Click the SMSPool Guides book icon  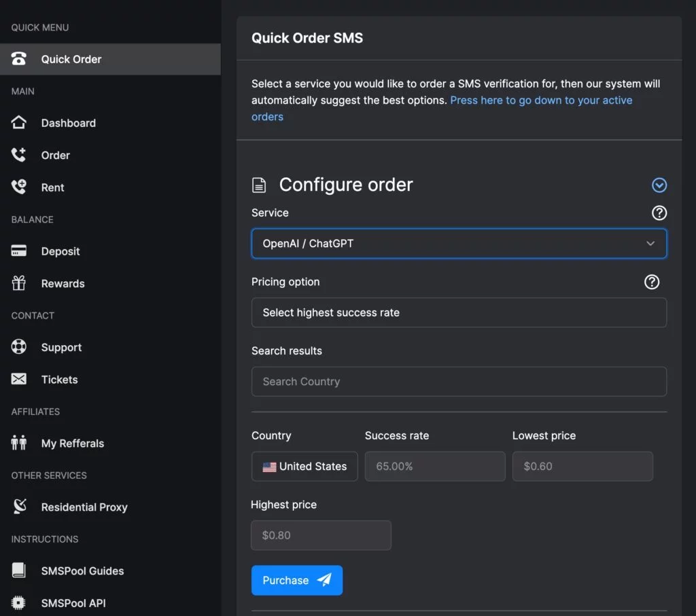pyautogui.click(x=19, y=570)
